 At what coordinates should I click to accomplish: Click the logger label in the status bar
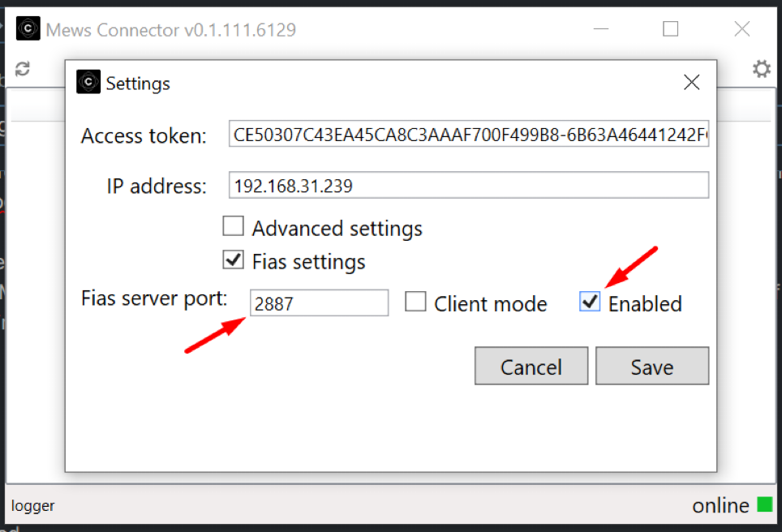pyautogui.click(x=33, y=506)
